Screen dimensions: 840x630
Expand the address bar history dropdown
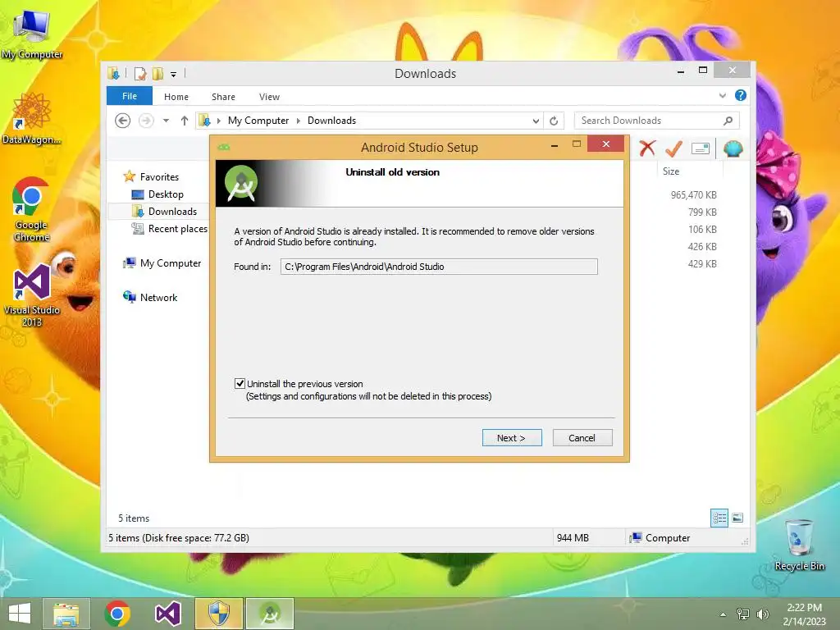click(x=536, y=121)
